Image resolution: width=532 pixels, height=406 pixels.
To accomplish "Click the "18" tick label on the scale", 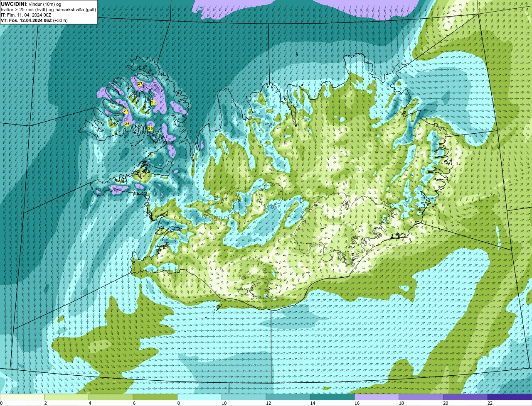I will click(401, 403).
